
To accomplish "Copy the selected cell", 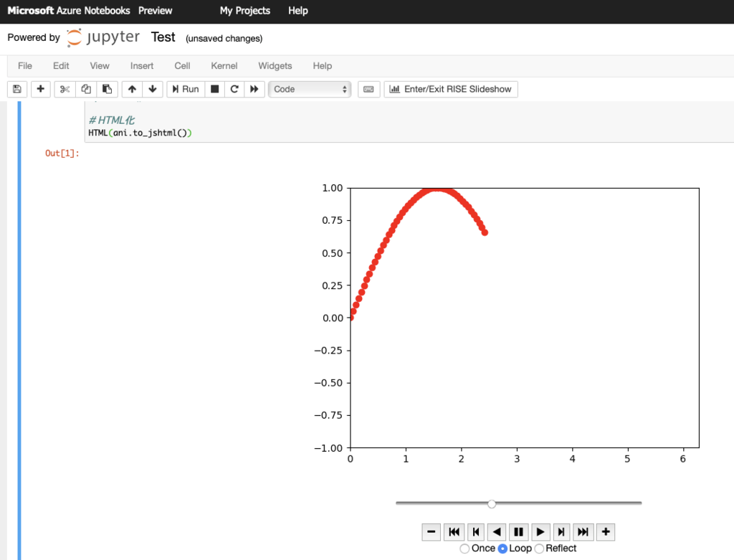I will [85, 89].
